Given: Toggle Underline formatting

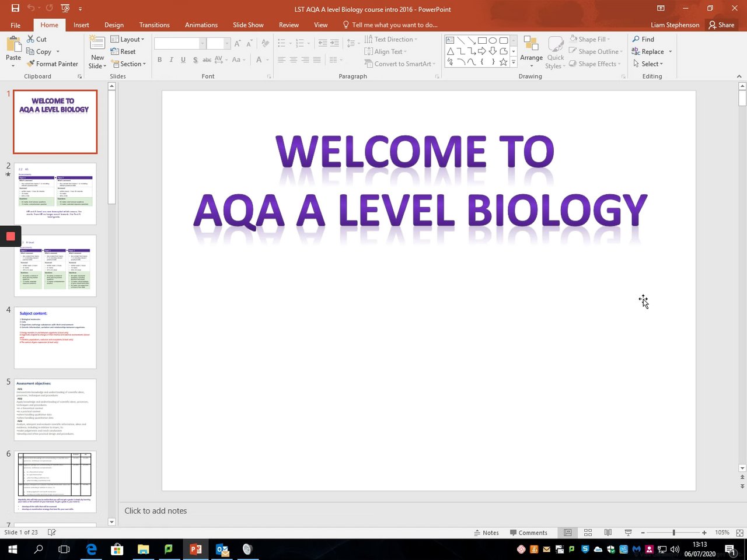Looking at the screenshot, I should tap(183, 60).
